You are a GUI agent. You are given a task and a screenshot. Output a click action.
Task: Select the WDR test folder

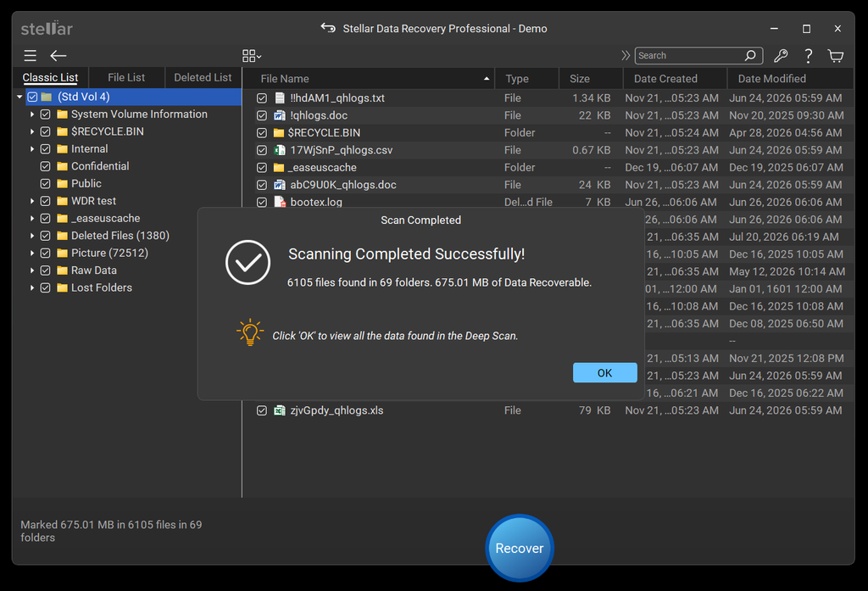pos(93,201)
